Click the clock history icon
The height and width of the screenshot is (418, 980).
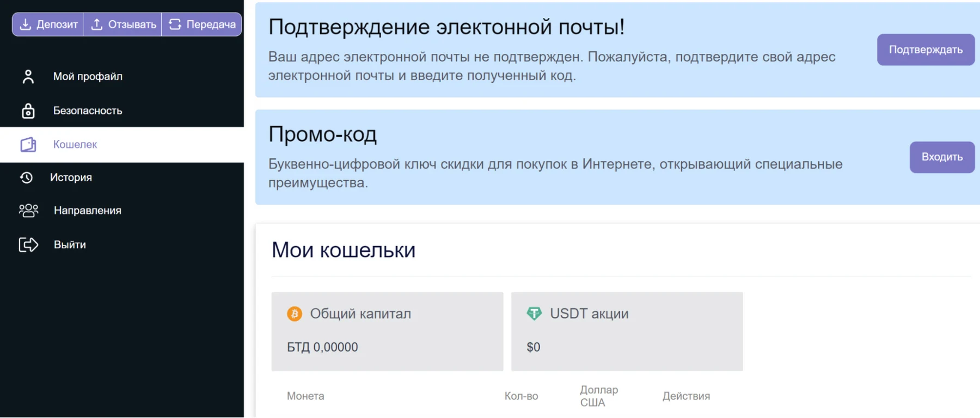point(26,177)
